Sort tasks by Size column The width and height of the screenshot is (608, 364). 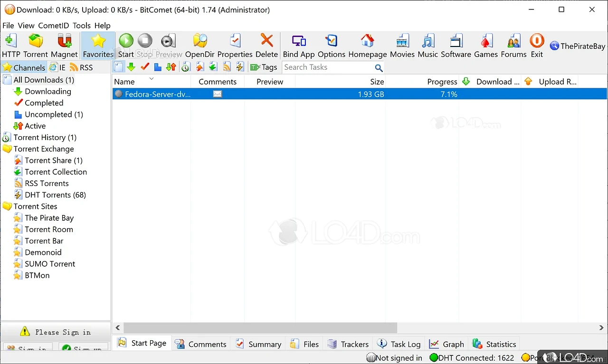[341, 82]
